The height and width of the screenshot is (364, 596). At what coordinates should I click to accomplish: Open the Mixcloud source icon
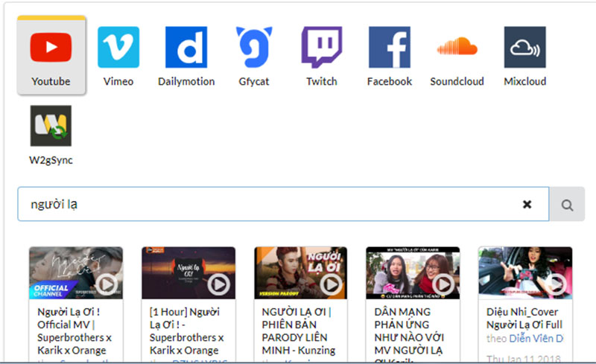click(525, 47)
